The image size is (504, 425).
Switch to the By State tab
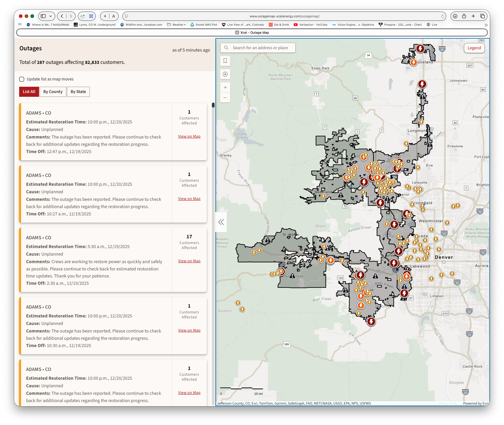[78, 92]
